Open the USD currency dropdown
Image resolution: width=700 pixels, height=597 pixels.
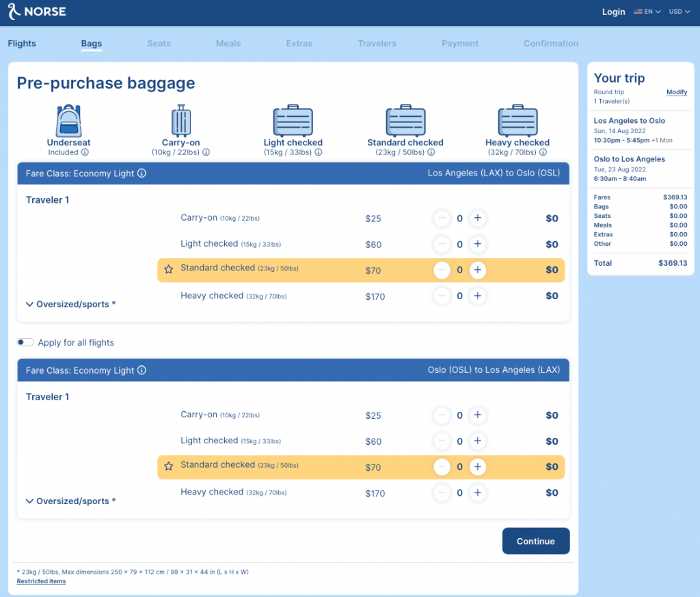click(679, 12)
